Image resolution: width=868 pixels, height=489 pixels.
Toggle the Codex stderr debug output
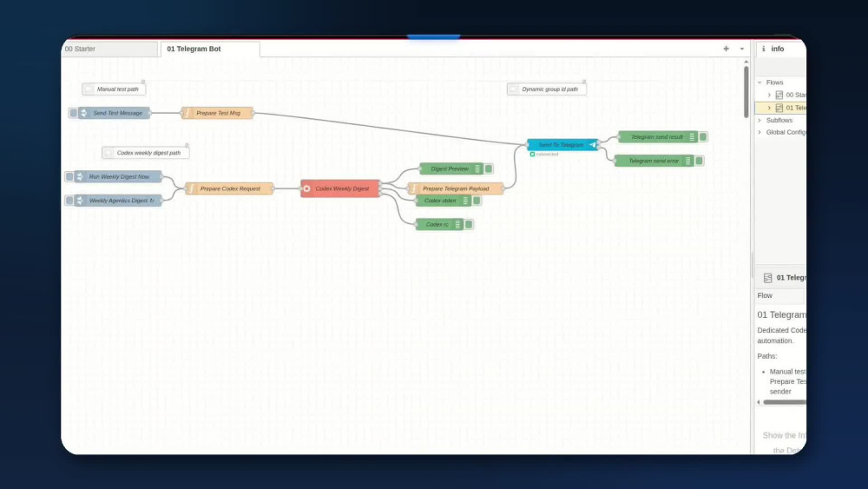click(x=477, y=201)
